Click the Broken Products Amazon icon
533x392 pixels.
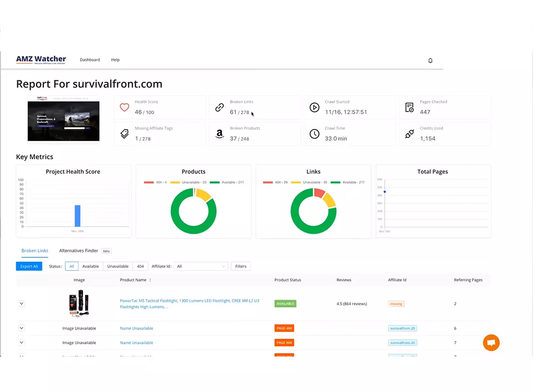pos(219,134)
